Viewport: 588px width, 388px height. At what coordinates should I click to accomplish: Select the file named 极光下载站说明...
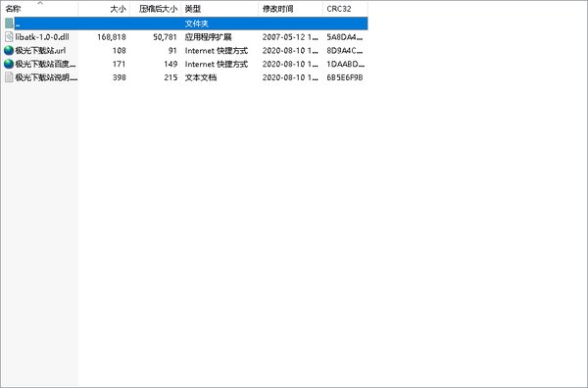tap(46, 77)
